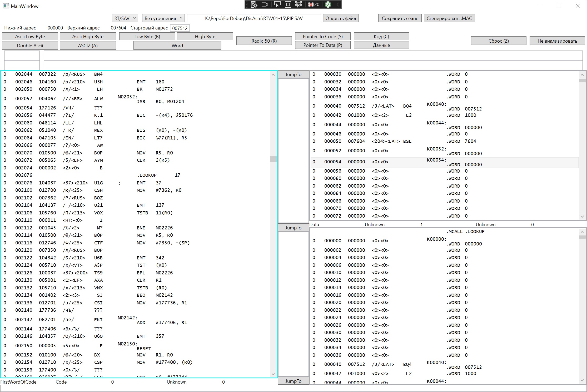Click the green checkmark Hot Reload icon

(328, 4)
